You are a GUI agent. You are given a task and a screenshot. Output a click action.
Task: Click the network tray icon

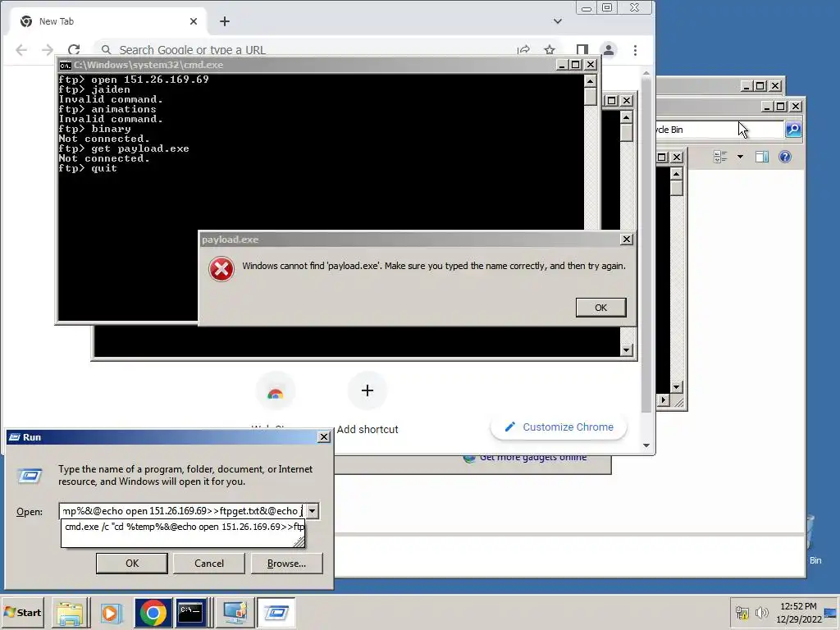click(x=742, y=612)
